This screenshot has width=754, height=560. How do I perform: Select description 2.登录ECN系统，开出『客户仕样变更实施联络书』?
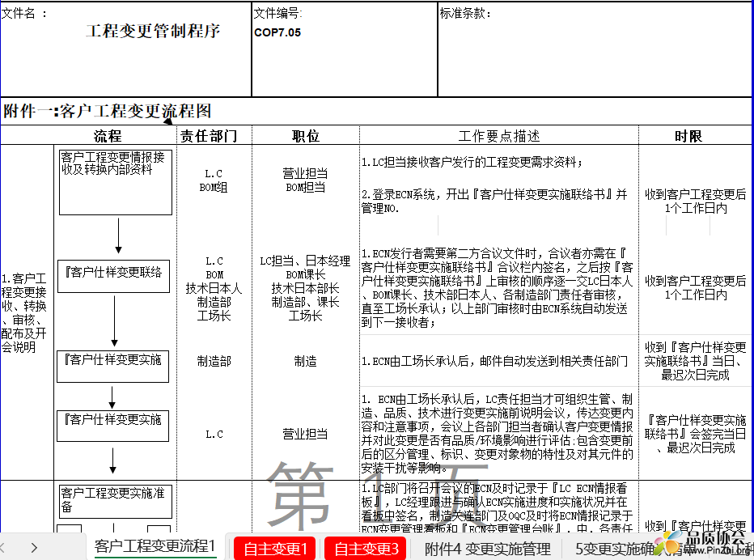(x=494, y=202)
